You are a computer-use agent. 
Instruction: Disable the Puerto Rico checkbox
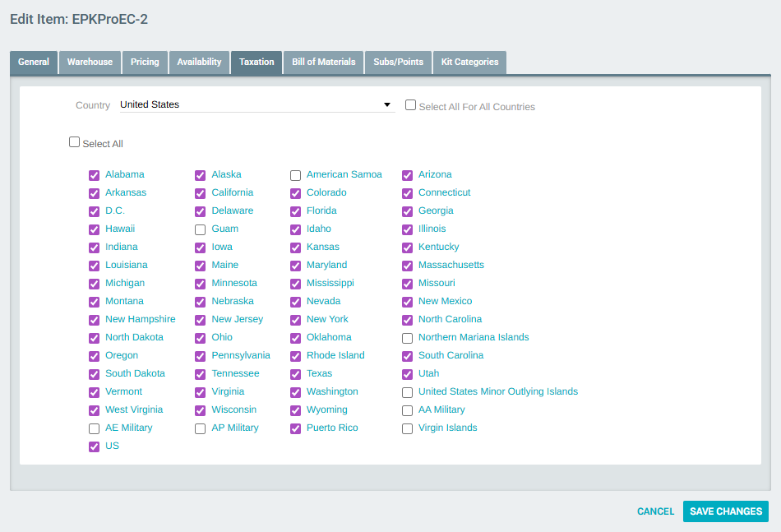(295, 428)
